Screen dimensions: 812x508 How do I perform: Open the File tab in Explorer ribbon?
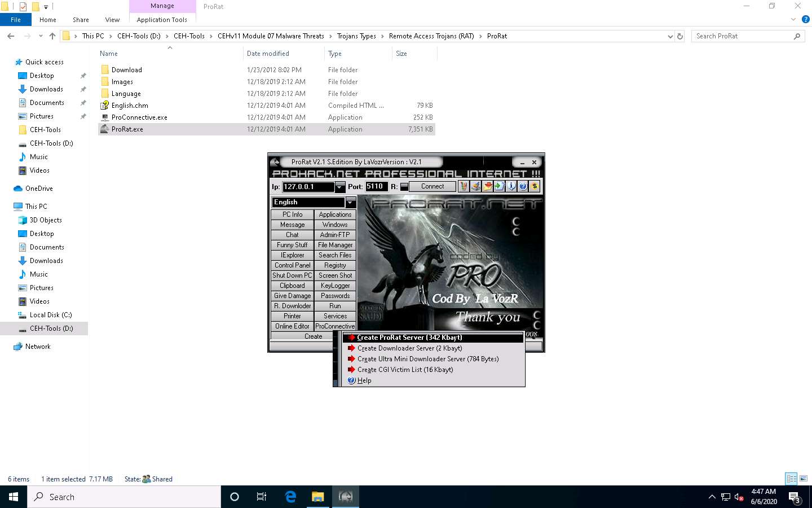16,20
